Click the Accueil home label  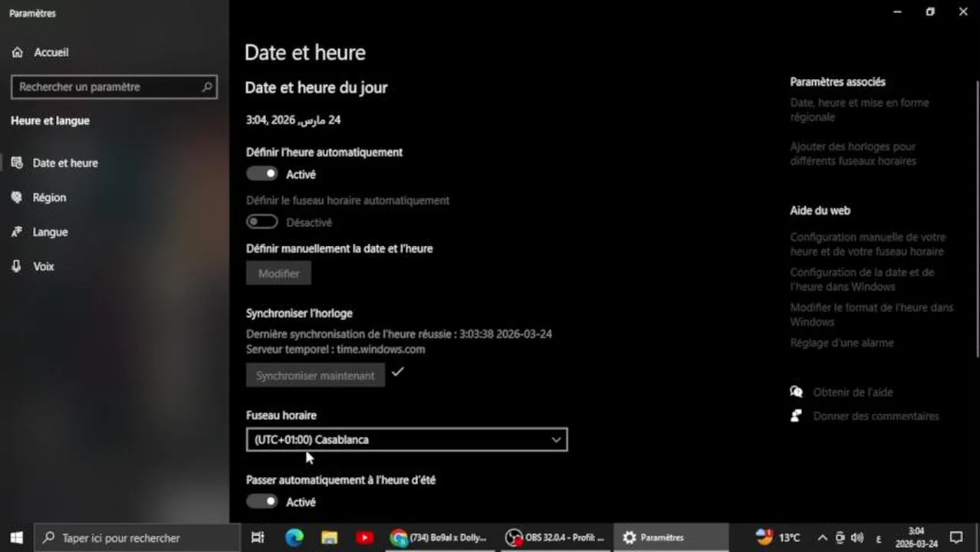(51, 52)
